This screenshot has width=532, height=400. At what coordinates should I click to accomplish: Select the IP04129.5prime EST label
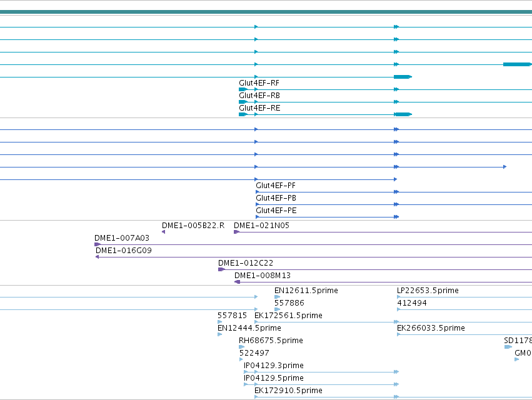click(x=273, y=378)
